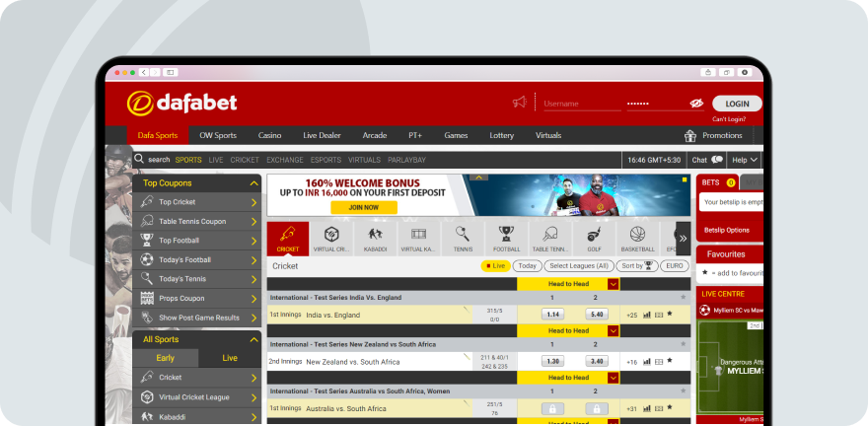Open Select Leagues (All) dropdown
The height and width of the screenshot is (426, 868).
click(578, 266)
